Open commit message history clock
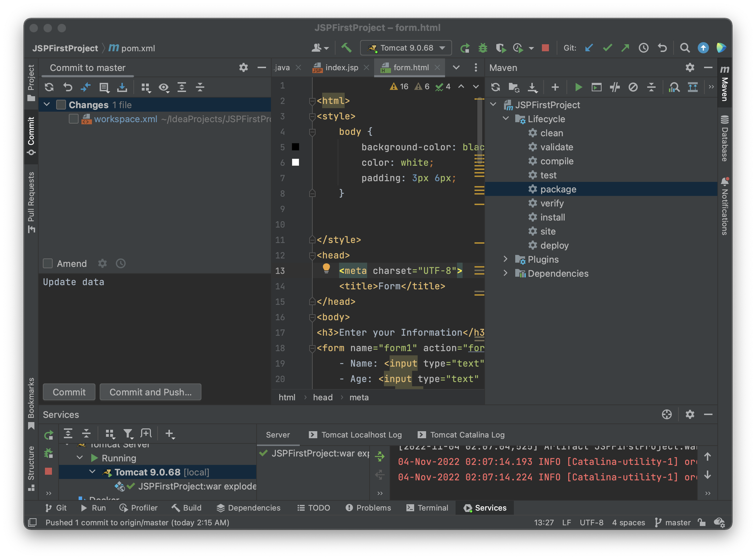The width and height of the screenshot is (756, 559). (x=120, y=263)
